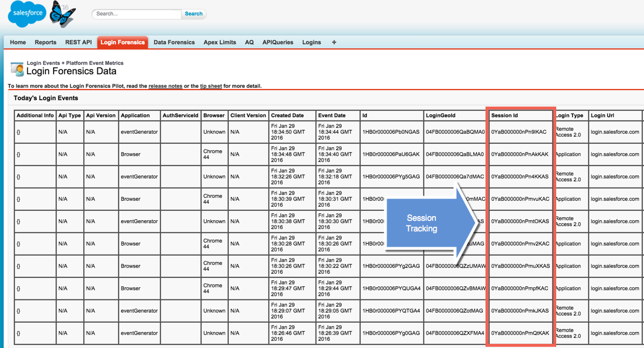Click the Salesforce cloud logo
The image size is (644, 348).
pos(26,14)
